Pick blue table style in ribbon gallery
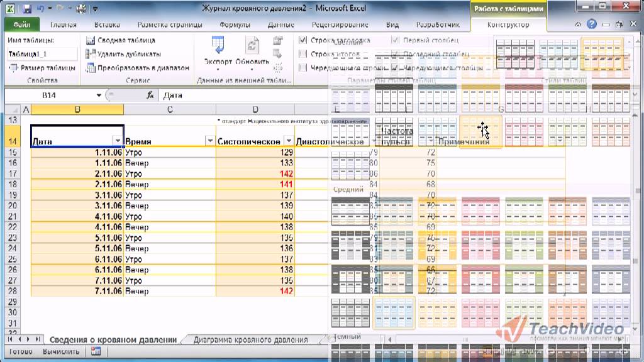Screen dimensions: 644x362 (x=558, y=54)
